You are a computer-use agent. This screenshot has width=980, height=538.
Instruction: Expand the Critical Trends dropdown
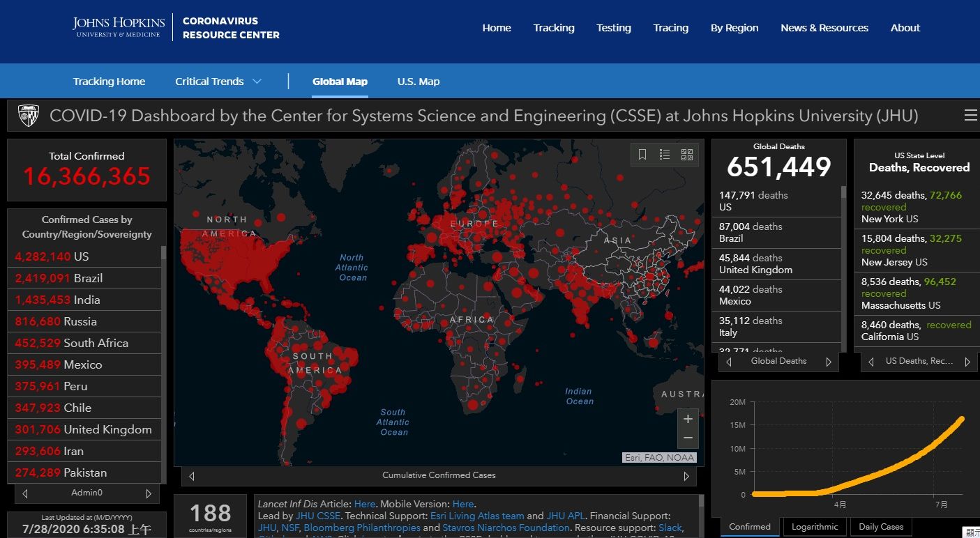pyautogui.click(x=218, y=82)
